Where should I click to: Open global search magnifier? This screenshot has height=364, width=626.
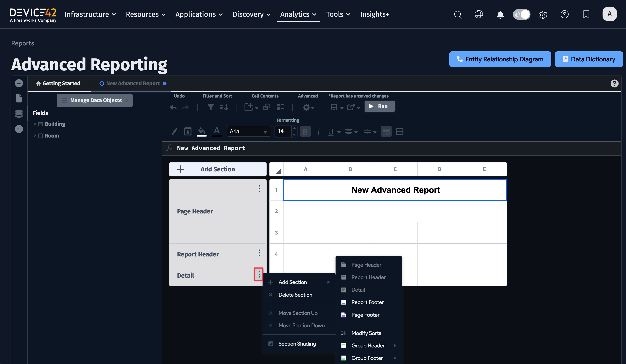[x=458, y=14]
